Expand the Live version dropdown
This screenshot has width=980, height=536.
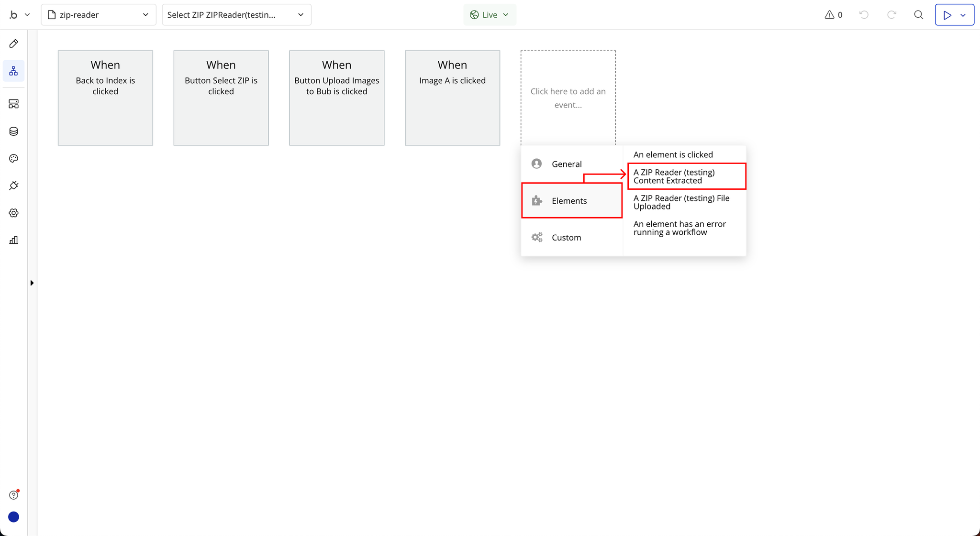[490, 15]
